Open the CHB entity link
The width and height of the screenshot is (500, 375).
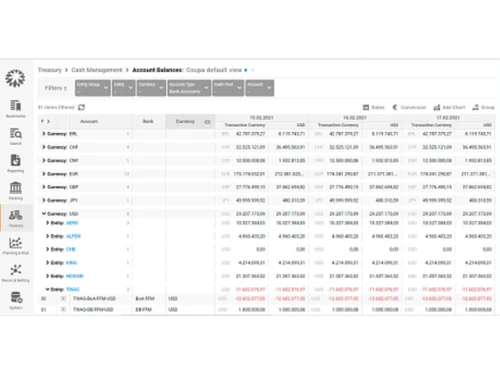pyautogui.click(x=71, y=249)
